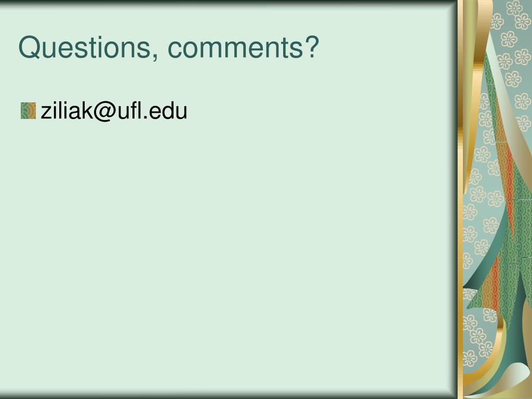The width and height of the screenshot is (532, 399).
Task: Open the ziliak@ufl.edu email address
Action: (114, 111)
